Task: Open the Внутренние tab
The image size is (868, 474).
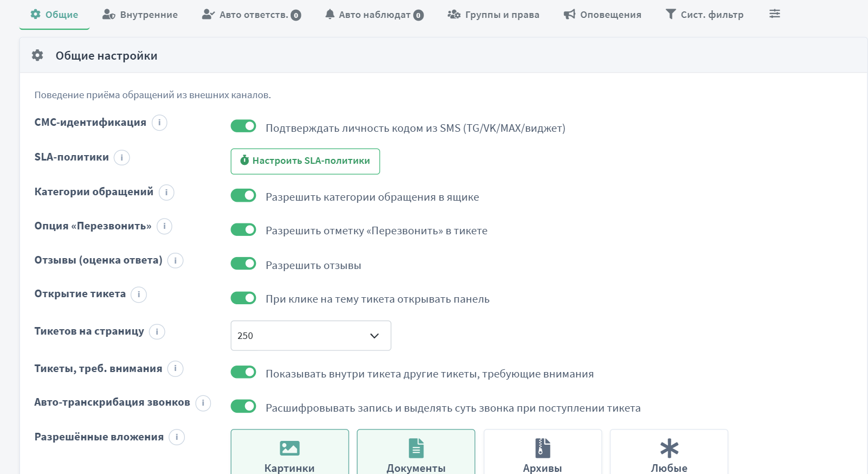Action: 140,15
